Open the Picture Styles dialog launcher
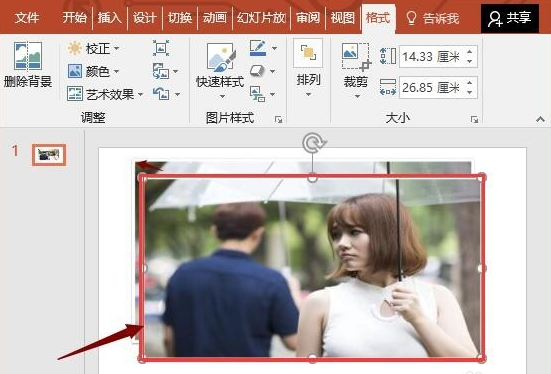551x374 pixels. click(278, 120)
